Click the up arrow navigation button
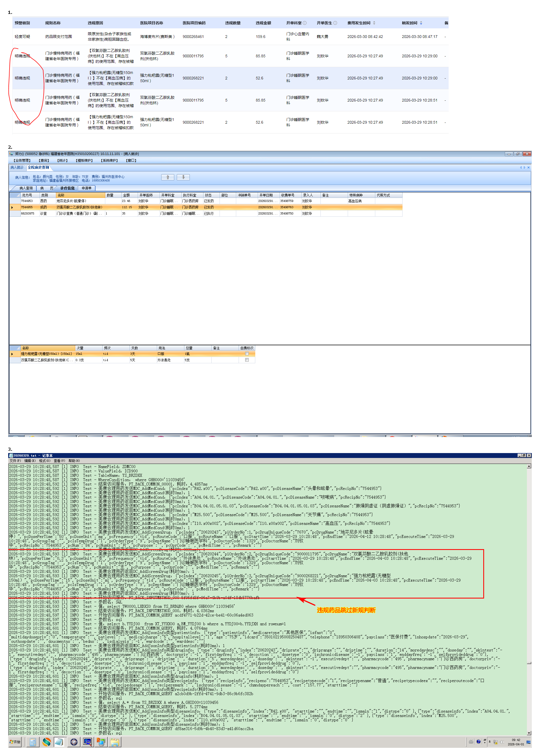The width and height of the screenshot is (540, 756). point(167,177)
